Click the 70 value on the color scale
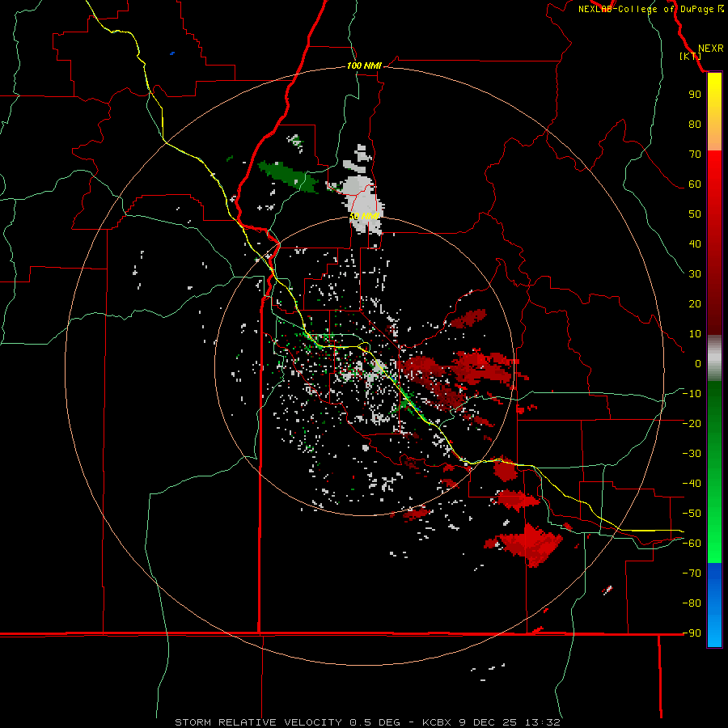This screenshot has width=728, height=728. click(x=695, y=154)
